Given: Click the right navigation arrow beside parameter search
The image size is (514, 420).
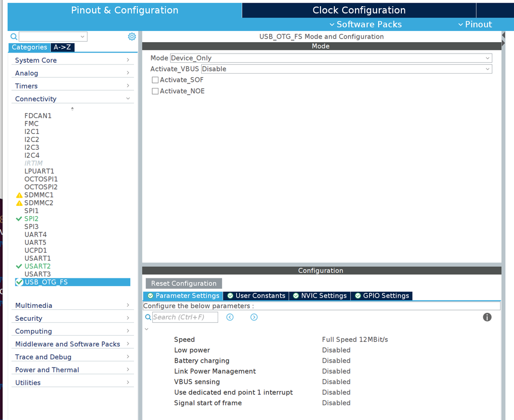Looking at the screenshot, I should coord(254,317).
